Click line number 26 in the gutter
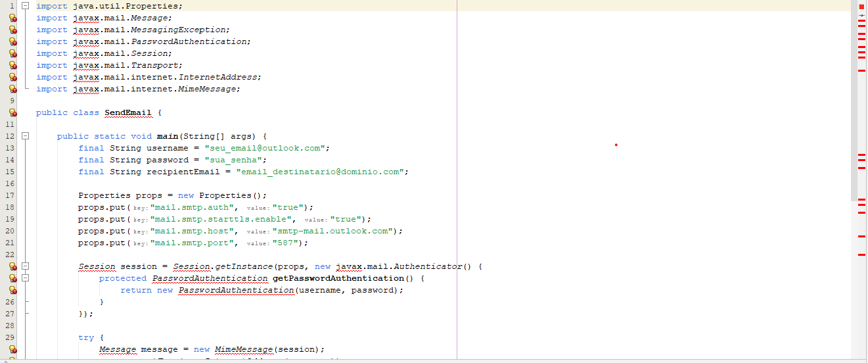Image resolution: width=868 pixels, height=363 pixels. click(10, 302)
